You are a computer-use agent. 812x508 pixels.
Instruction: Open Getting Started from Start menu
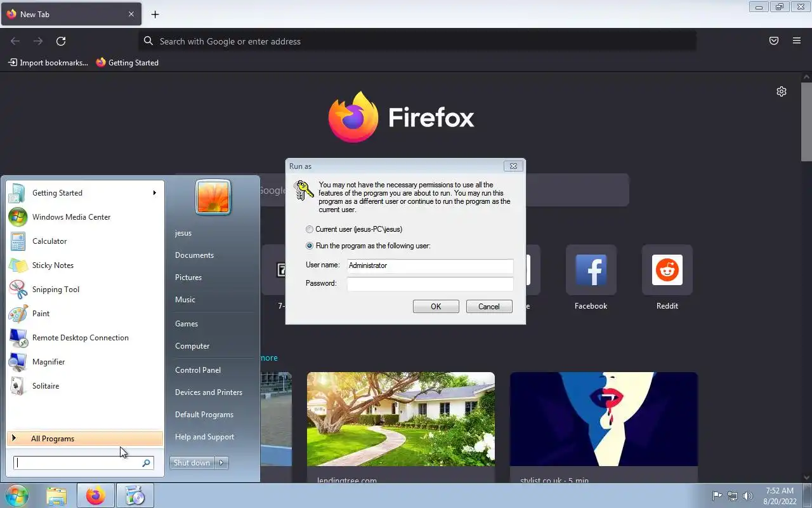tap(84, 193)
